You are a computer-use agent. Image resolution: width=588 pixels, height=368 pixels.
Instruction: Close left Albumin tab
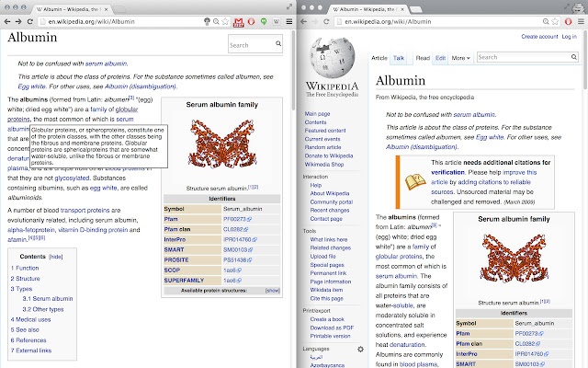(107, 9)
